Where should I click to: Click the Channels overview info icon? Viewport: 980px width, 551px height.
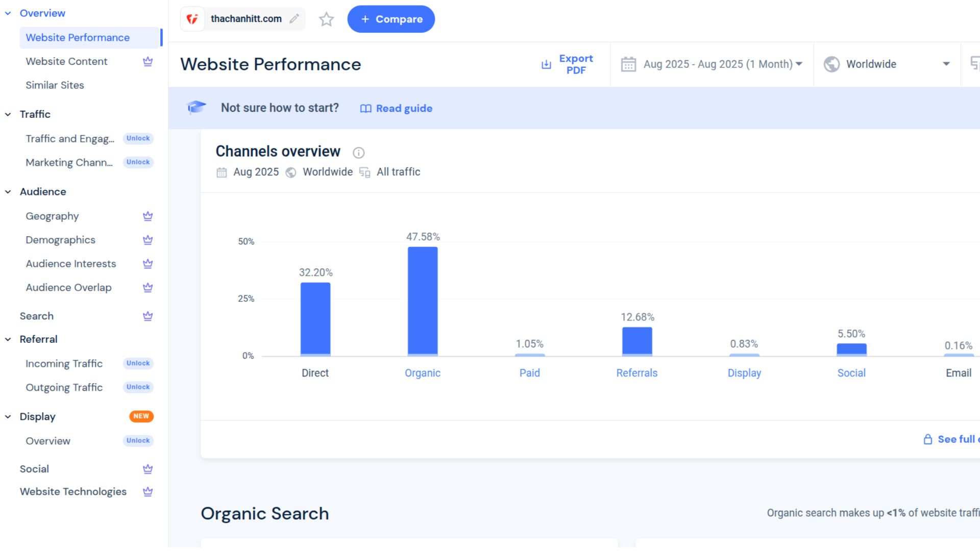click(x=359, y=153)
